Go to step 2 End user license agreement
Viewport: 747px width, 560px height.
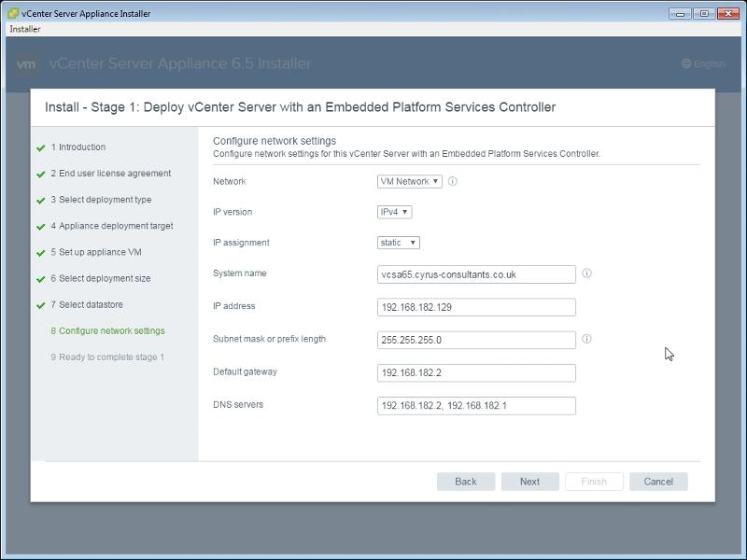click(x=110, y=174)
